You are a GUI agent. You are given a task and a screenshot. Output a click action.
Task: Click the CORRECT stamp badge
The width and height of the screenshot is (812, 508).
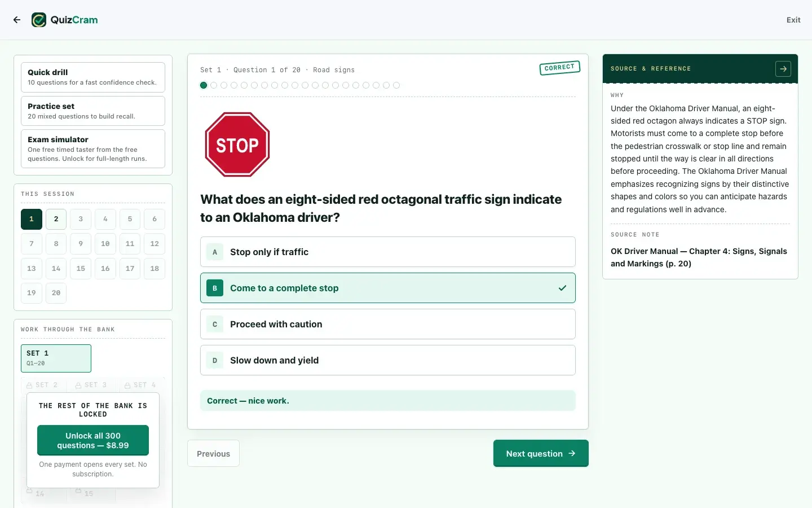click(x=559, y=68)
